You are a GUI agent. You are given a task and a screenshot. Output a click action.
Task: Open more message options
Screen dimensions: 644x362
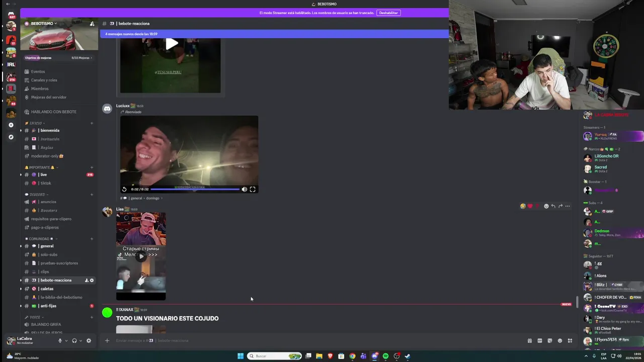coord(567,206)
